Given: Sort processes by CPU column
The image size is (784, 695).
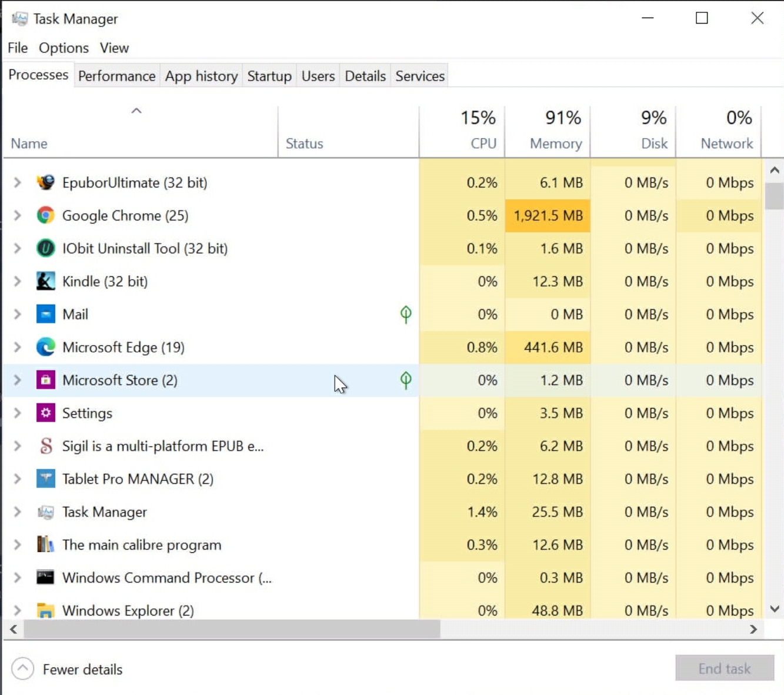Looking at the screenshot, I should 462,132.
